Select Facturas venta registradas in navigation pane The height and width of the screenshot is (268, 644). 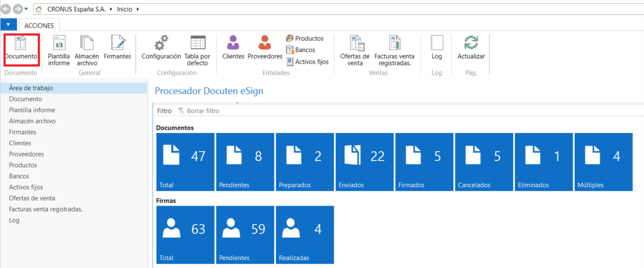pos(74,209)
